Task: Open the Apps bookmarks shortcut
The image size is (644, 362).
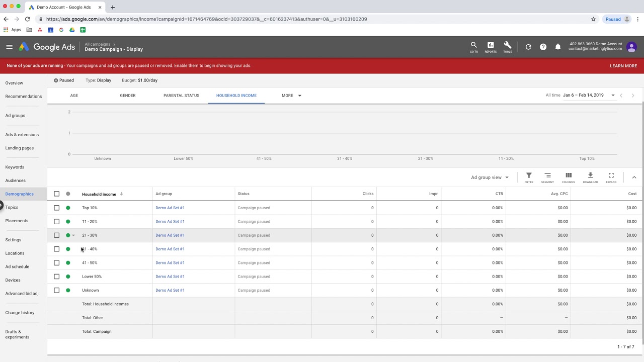Action: [x=13, y=30]
